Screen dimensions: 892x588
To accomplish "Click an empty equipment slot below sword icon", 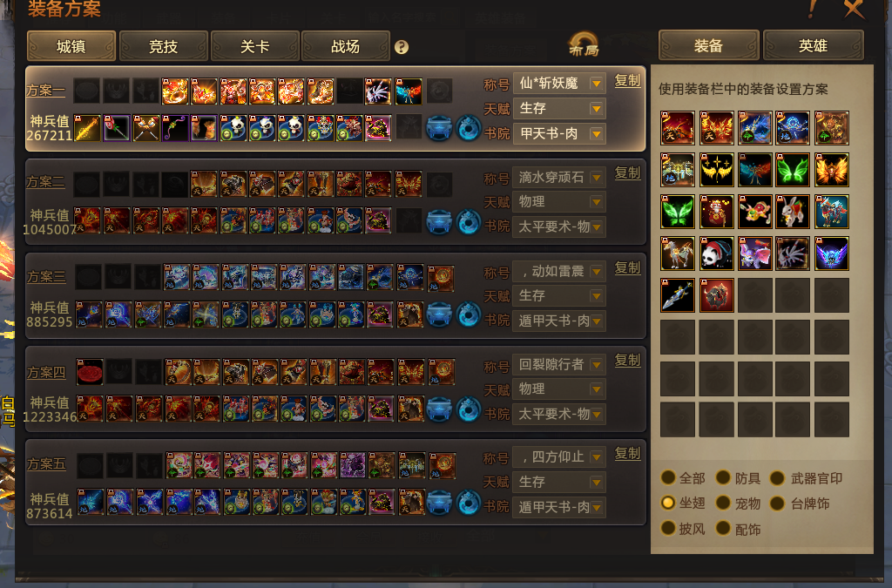I will point(678,337).
